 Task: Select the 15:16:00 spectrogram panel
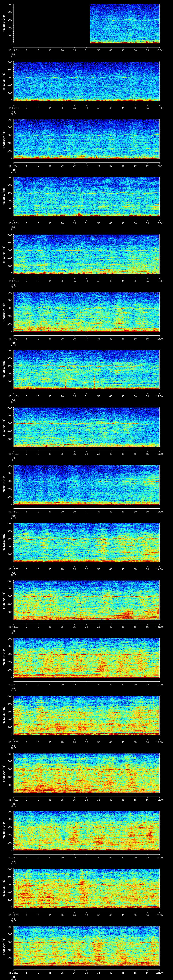pyautogui.click(x=87, y=715)
